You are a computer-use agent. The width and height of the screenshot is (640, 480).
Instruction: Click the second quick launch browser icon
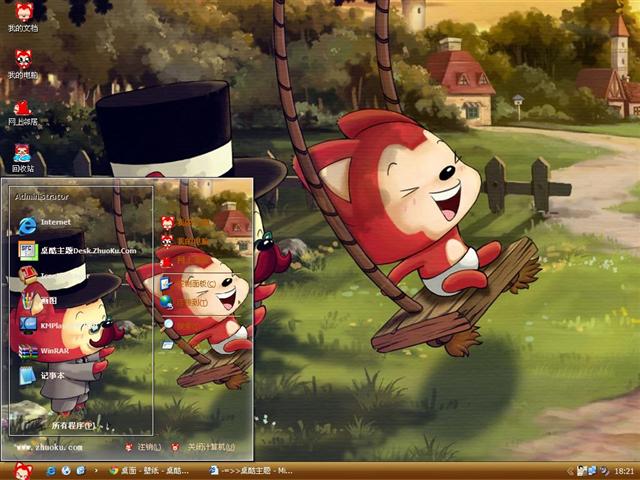(x=66, y=471)
